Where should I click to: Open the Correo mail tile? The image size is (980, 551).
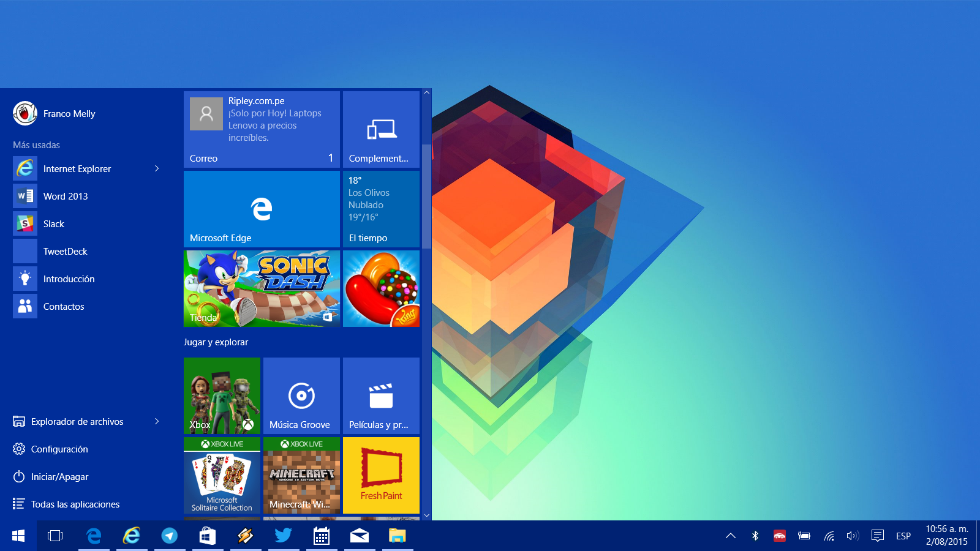(x=262, y=129)
